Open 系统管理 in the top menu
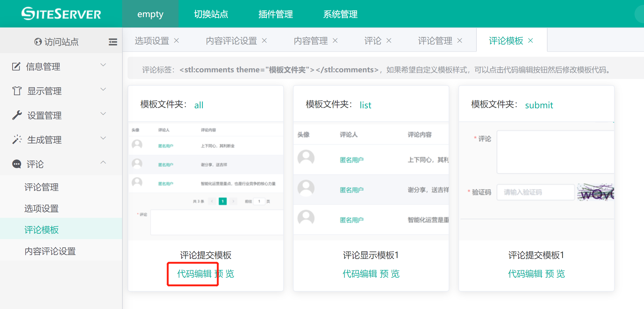644x309 pixels. pos(340,14)
